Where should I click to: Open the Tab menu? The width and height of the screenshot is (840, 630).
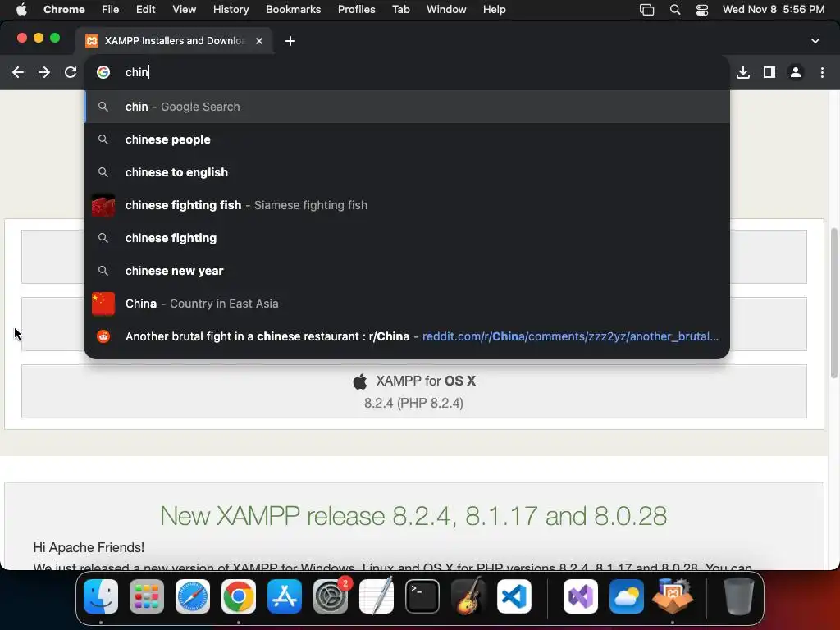tap(401, 10)
